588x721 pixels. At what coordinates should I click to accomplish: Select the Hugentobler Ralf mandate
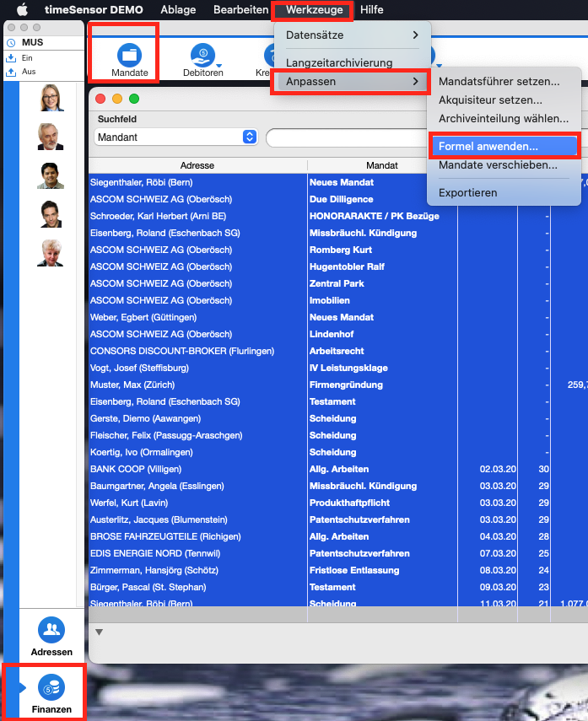pyautogui.click(x=347, y=266)
